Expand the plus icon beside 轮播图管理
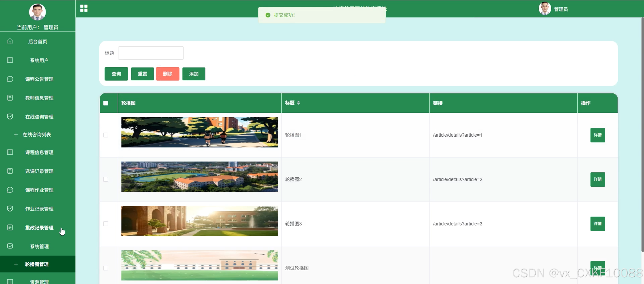 pyautogui.click(x=16, y=264)
